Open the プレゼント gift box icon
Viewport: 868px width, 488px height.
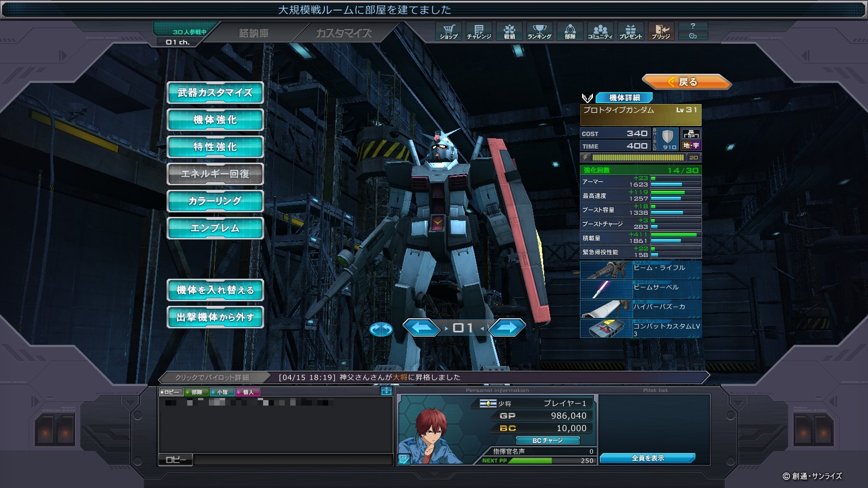[x=630, y=31]
